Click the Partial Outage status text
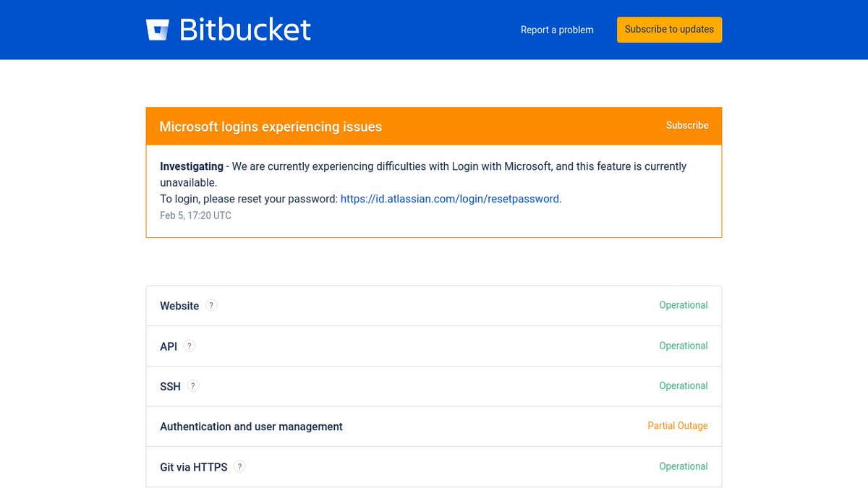The width and height of the screenshot is (868, 488). click(678, 426)
